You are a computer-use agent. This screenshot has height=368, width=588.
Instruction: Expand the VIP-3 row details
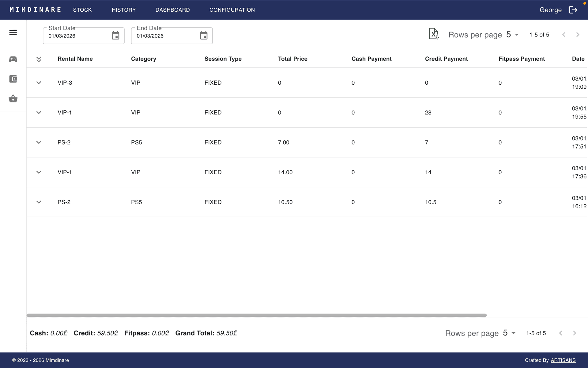point(39,83)
